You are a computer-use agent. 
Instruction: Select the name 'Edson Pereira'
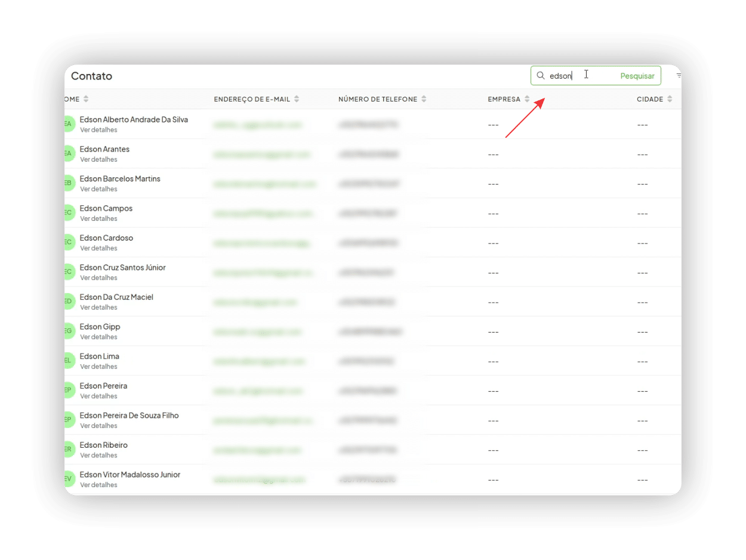(103, 386)
